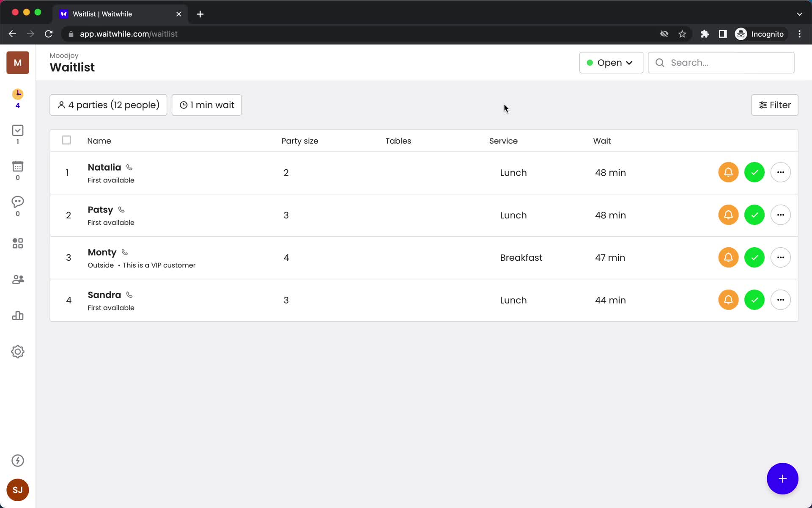Open the add new party button

point(783,479)
